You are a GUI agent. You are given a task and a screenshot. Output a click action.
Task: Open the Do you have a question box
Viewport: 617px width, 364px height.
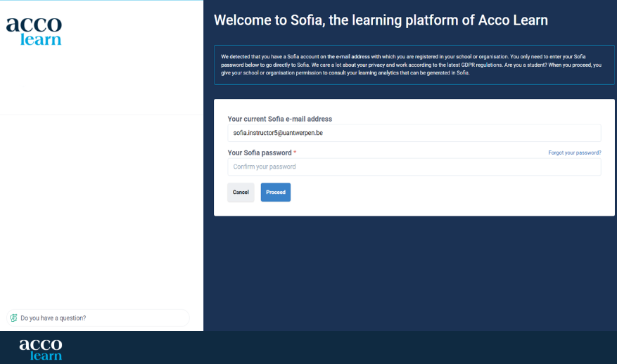tap(98, 318)
